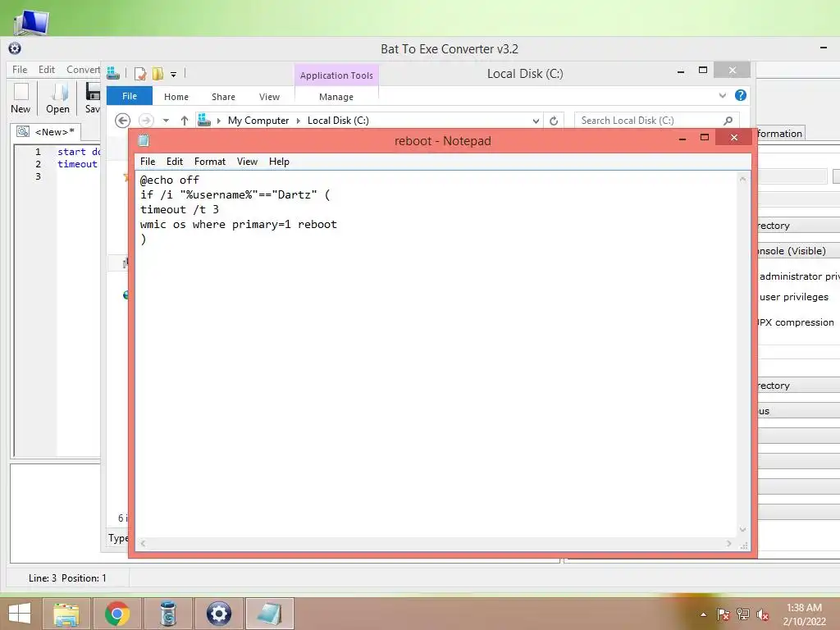
Task: Click the muted volume tray icon
Action: tap(763, 614)
